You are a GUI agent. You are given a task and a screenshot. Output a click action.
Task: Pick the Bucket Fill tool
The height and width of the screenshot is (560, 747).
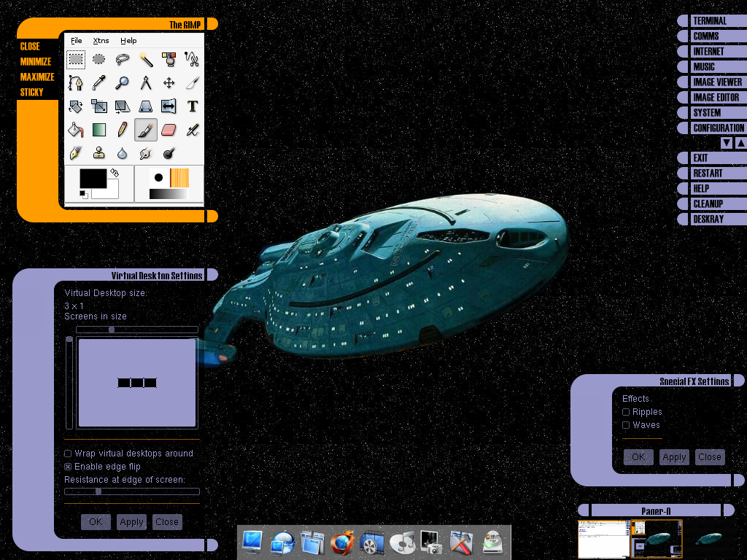click(x=76, y=130)
